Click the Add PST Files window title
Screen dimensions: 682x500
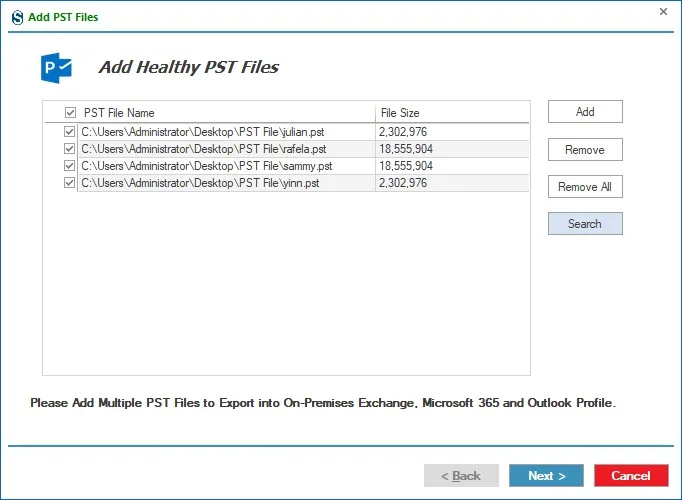click(63, 17)
